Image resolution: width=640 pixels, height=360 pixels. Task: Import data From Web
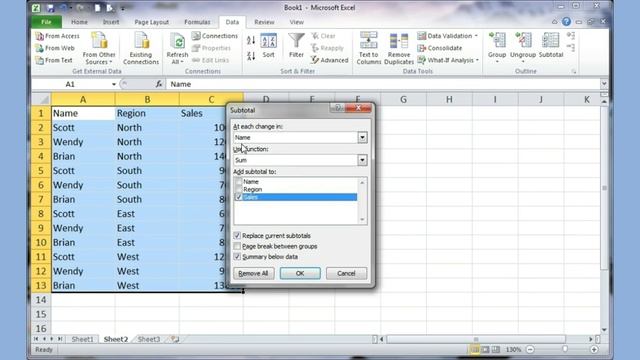coord(55,48)
